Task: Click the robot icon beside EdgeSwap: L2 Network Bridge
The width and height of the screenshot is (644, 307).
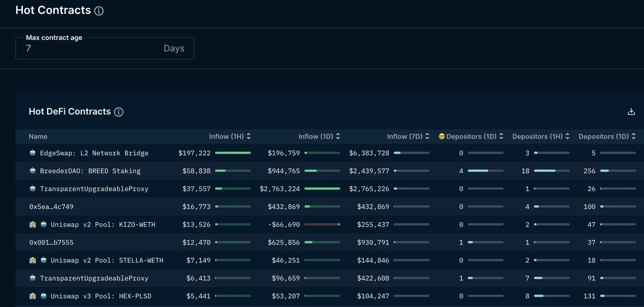Action: (33, 153)
